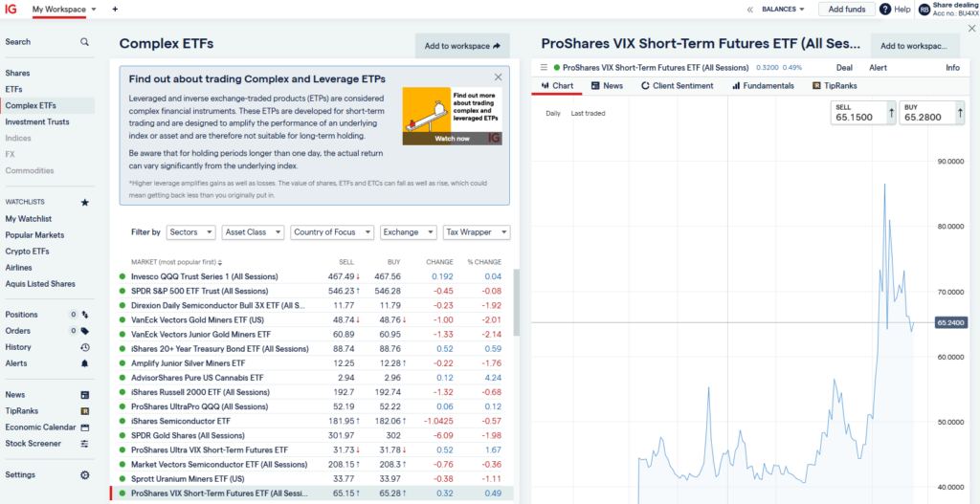This screenshot has width=980, height=504.
Task: Open the Client Sentiment tab
Action: click(678, 85)
